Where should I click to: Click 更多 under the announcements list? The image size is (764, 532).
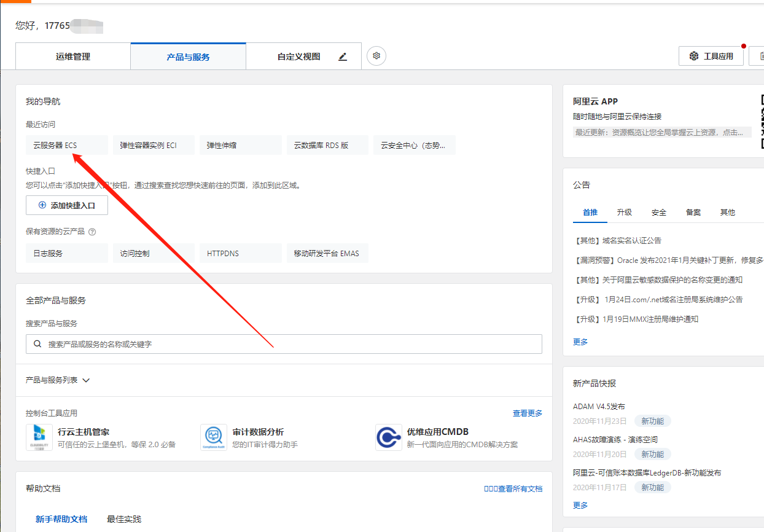coord(580,342)
